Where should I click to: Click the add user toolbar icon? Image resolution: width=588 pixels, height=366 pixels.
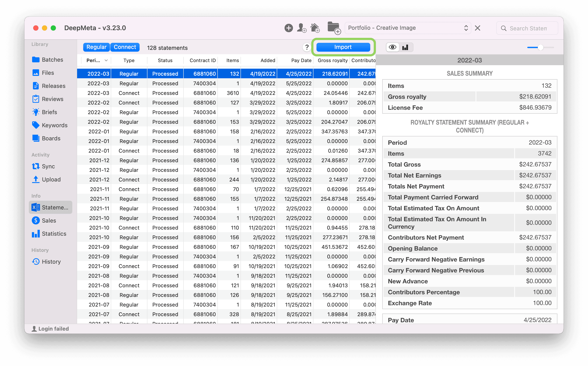[302, 28]
